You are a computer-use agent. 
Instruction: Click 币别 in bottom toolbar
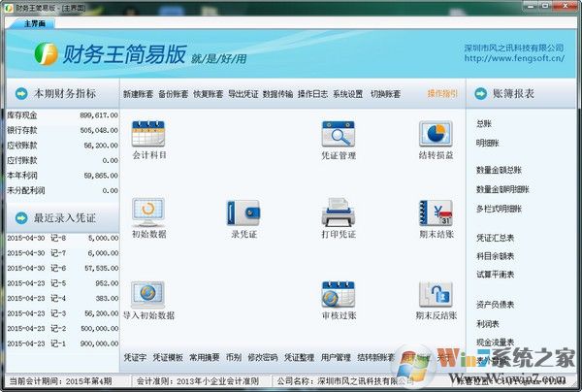(234, 357)
